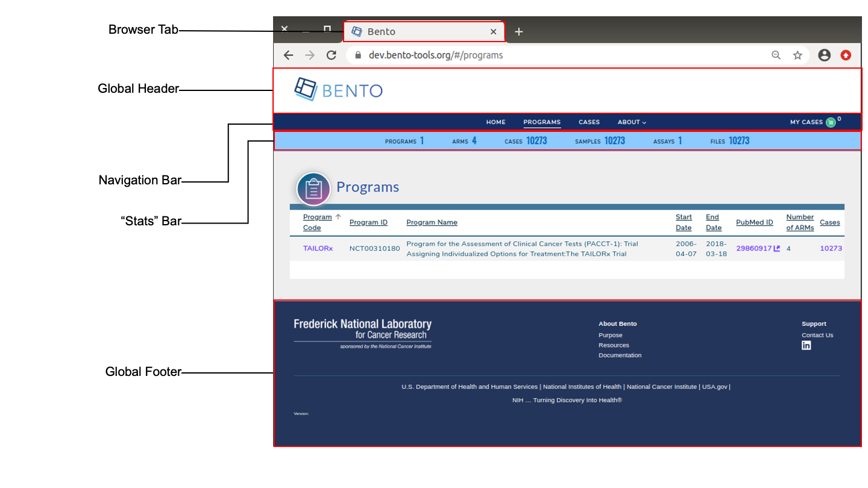Sort by Program Name column header
The image size is (868, 488).
pyautogui.click(x=432, y=222)
